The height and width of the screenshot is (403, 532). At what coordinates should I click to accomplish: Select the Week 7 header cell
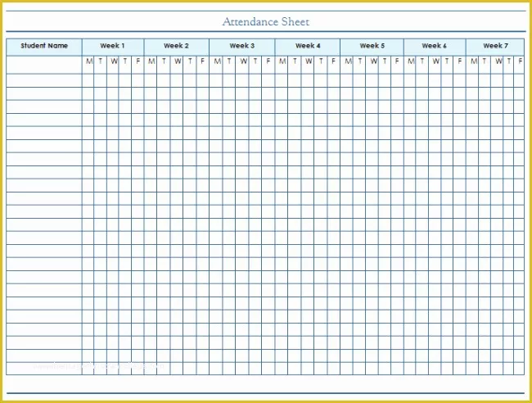point(495,48)
